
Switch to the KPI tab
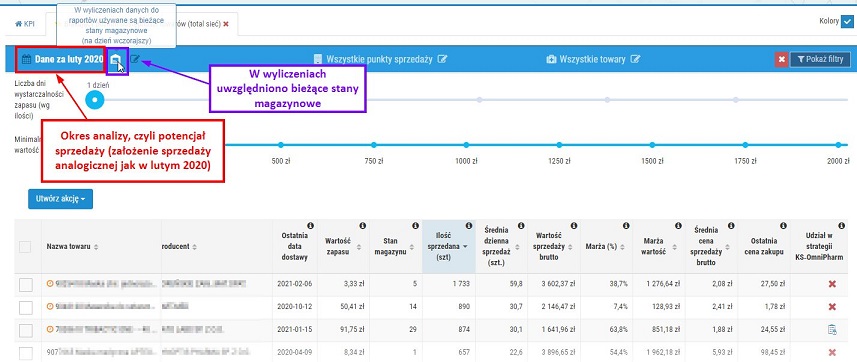[x=25, y=24]
